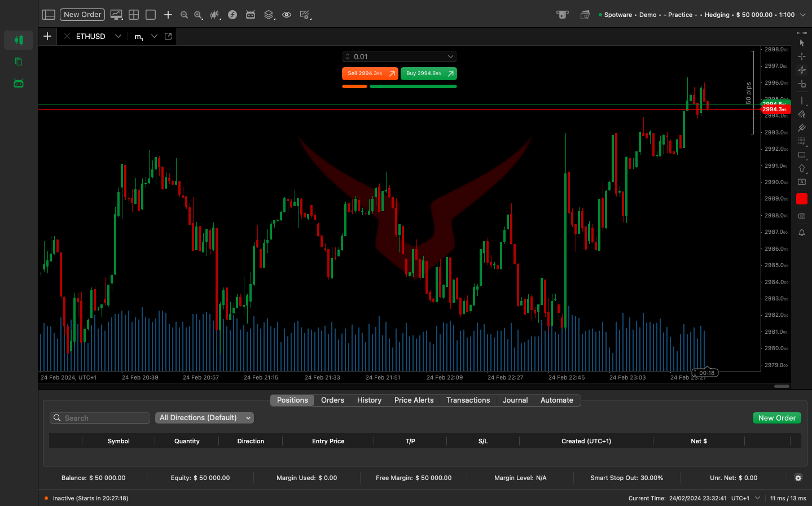Switch to the Price Alerts tab
The height and width of the screenshot is (506, 812).
pyautogui.click(x=414, y=400)
